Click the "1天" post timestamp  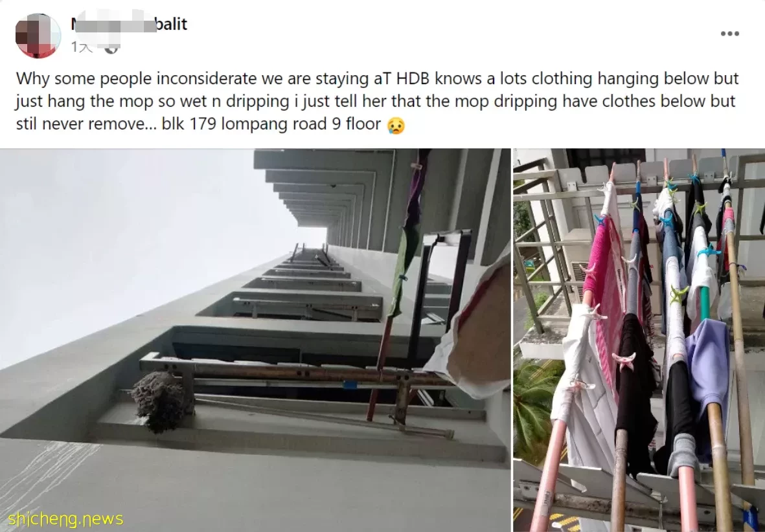(x=81, y=47)
